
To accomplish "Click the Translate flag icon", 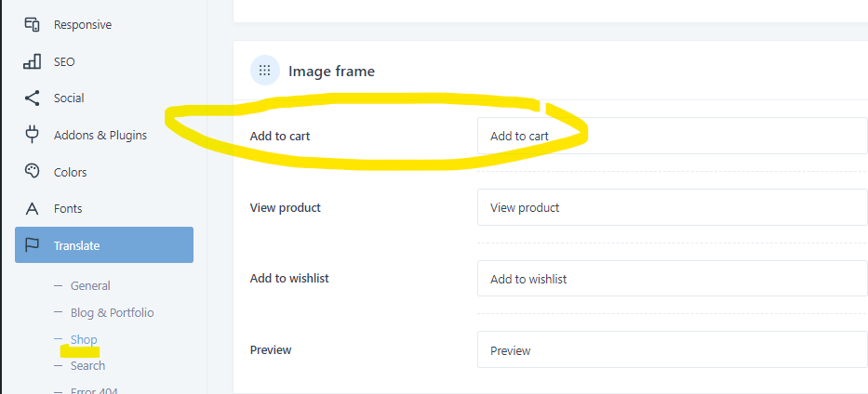I will point(33,245).
